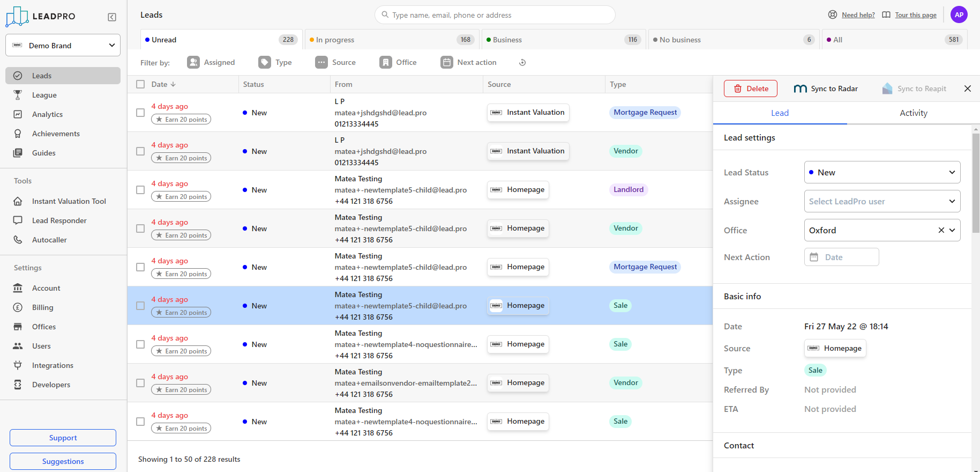The width and height of the screenshot is (980, 472).
Task: Open the Assigned filter icon
Action: [193, 63]
